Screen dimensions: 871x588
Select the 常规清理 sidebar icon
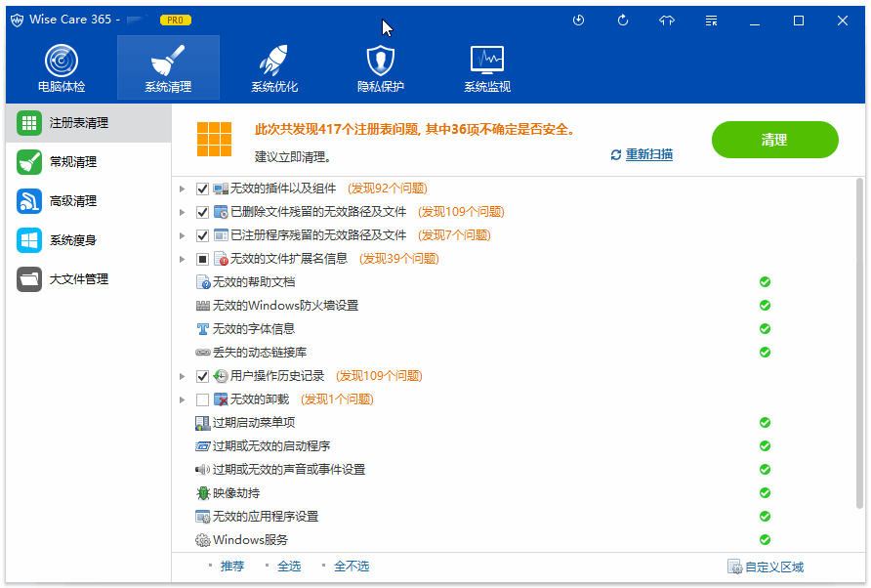[29, 162]
